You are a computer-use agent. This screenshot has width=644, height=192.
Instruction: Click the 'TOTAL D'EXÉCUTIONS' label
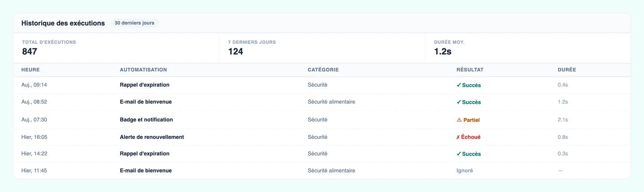pyautogui.click(x=49, y=42)
